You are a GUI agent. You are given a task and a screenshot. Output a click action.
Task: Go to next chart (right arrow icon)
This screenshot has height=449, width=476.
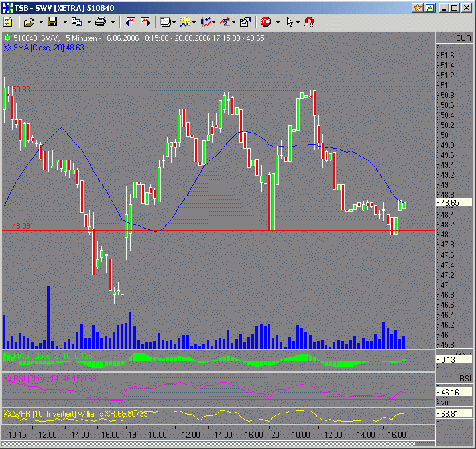click(145, 22)
